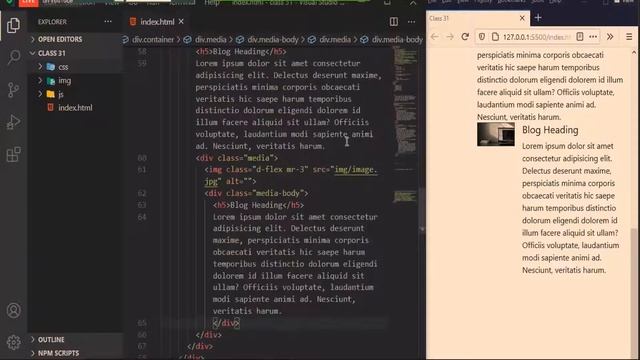
Task: Click browser forward button
Action: point(450,37)
